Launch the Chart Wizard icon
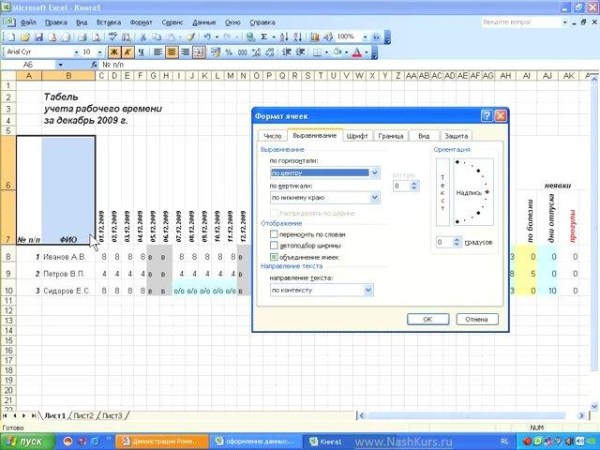This screenshot has width=600, height=450. click(315, 37)
